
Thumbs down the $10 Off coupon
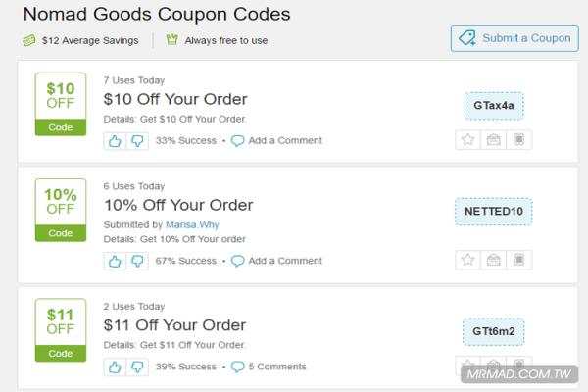(137, 141)
